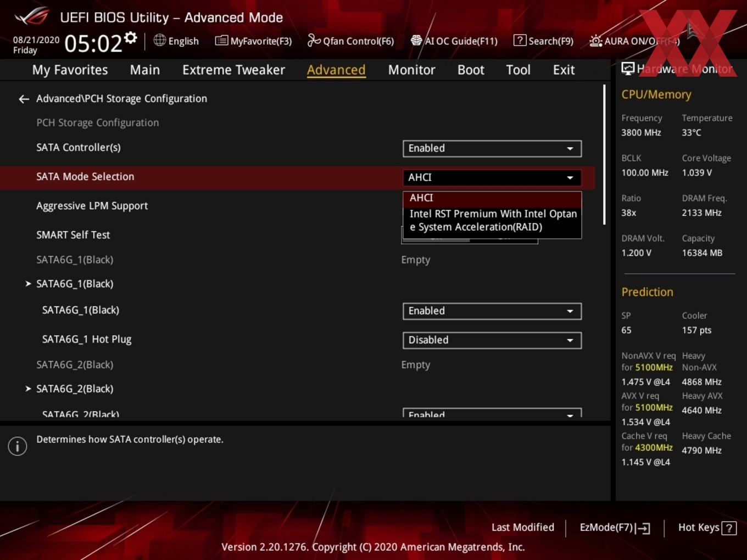This screenshot has width=747, height=560.
Task: Click 157 pts cooler value
Action: [696, 330]
